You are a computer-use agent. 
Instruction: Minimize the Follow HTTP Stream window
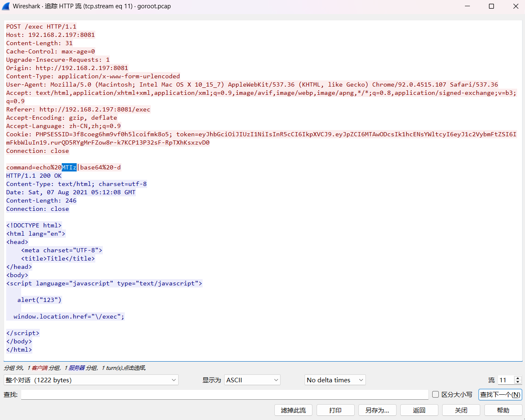coord(467,6)
